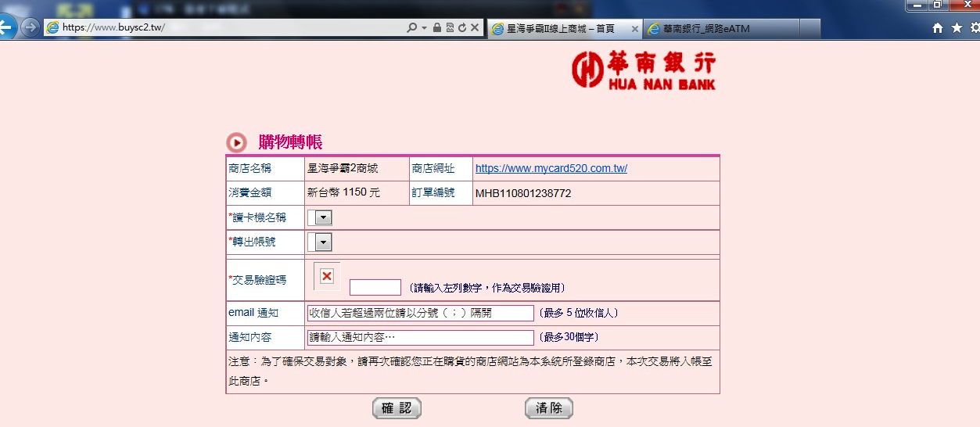The height and width of the screenshot is (427, 980).
Task: Focus the 交易驗證碼 verification code field
Action: [x=375, y=288]
